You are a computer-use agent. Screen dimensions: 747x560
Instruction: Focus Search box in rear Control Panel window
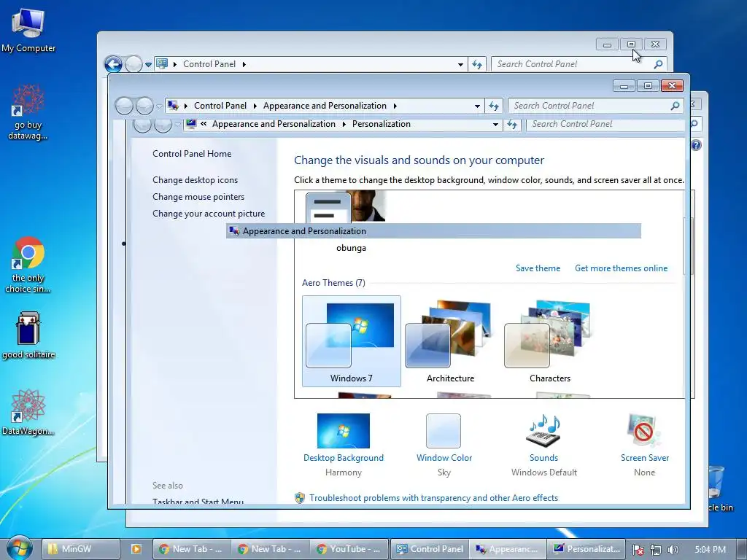pos(572,64)
